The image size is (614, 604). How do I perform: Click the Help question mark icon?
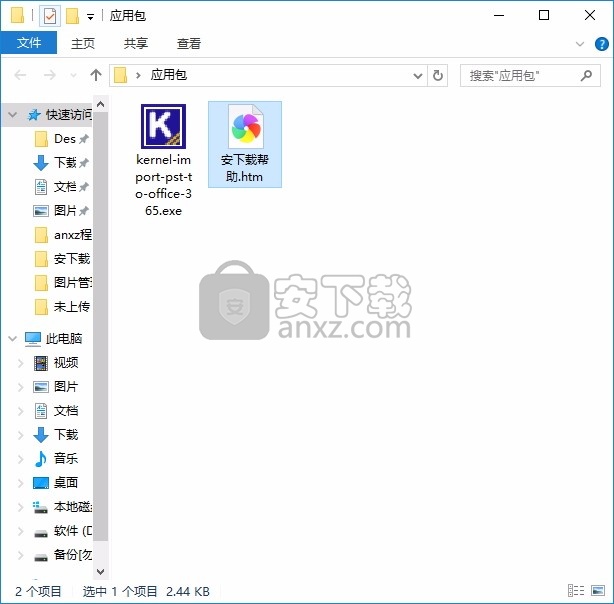pyautogui.click(x=602, y=44)
